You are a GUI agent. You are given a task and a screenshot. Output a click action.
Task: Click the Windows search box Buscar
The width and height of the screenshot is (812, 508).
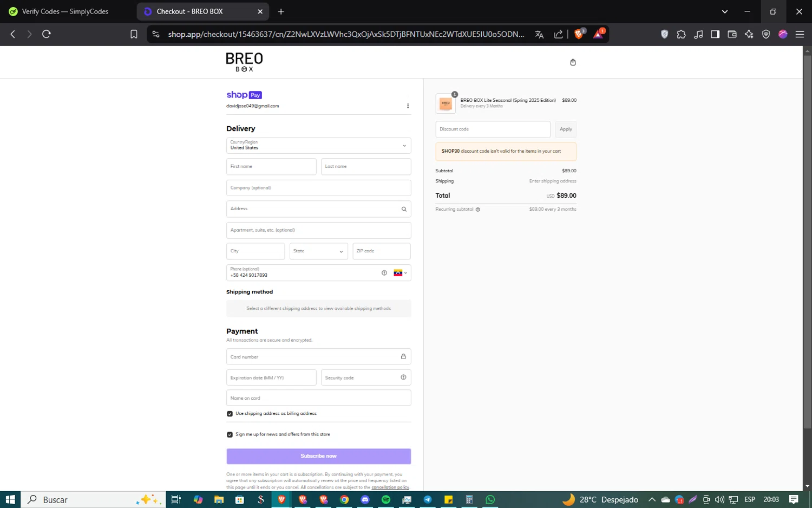[93, 500]
